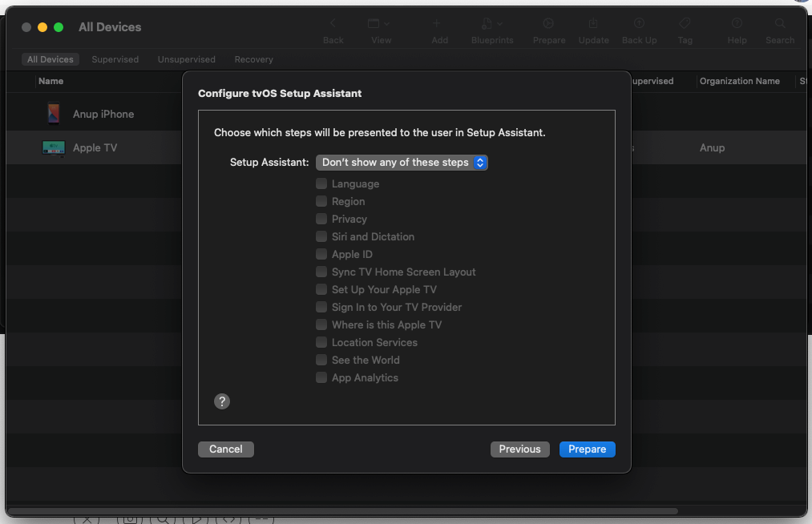Click the Cancel button
812x524 pixels.
pyautogui.click(x=226, y=449)
